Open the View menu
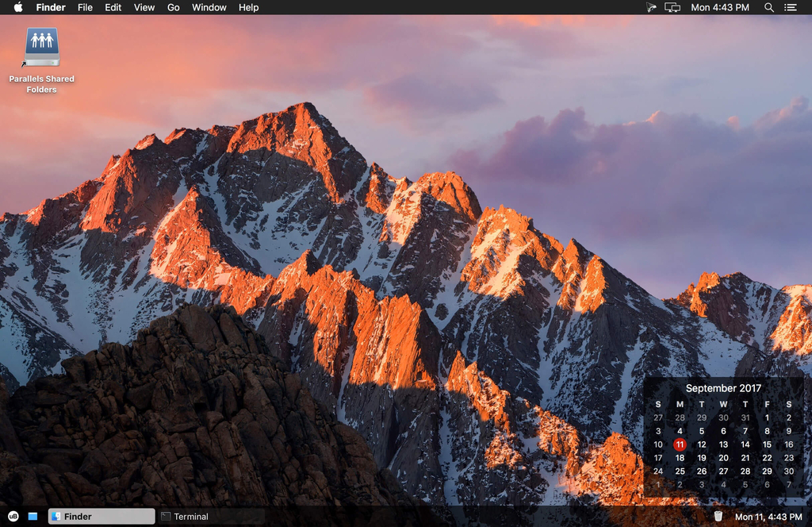This screenshot has width=812, height=527. 144,7
